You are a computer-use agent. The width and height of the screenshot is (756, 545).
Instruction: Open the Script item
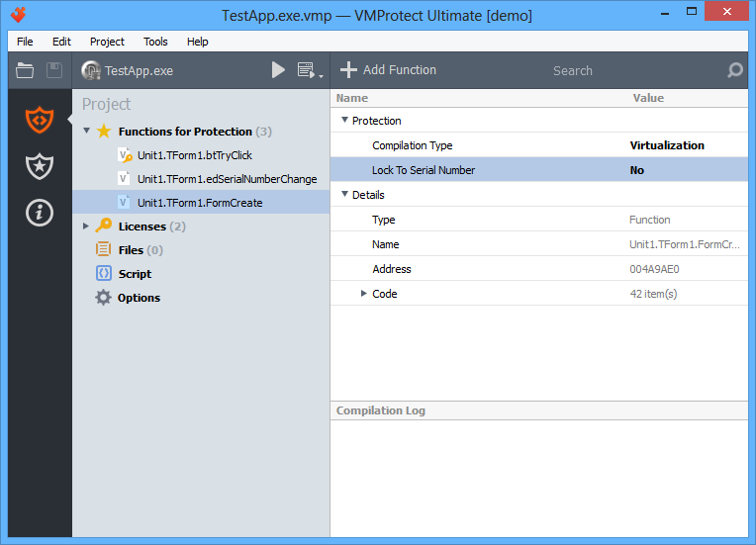pyautogui.click(x=135, y=274)
